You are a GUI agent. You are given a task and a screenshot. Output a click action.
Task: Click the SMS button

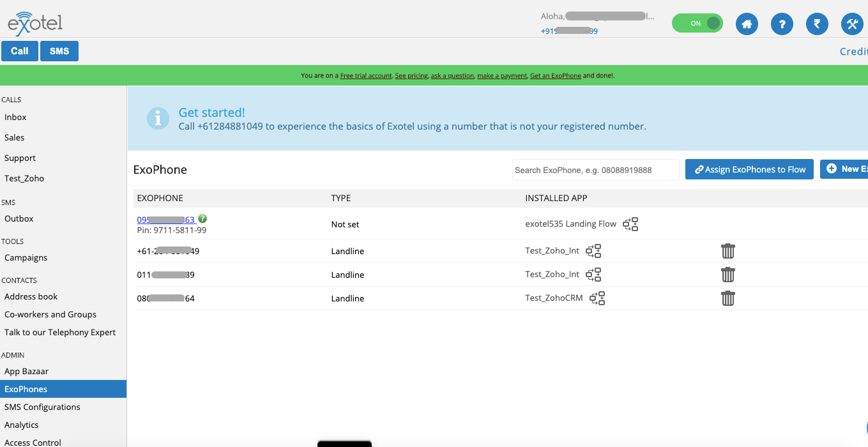59,51
